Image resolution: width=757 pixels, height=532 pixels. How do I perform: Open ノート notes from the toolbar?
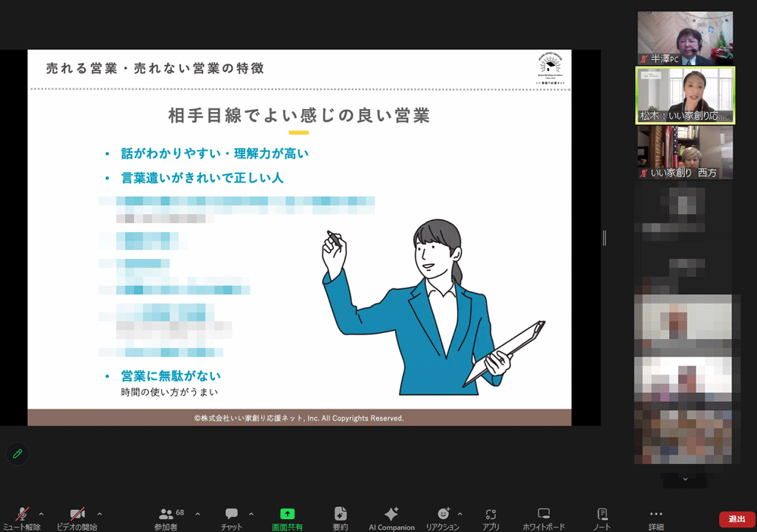pyautogui.click(x=602, y=515)
